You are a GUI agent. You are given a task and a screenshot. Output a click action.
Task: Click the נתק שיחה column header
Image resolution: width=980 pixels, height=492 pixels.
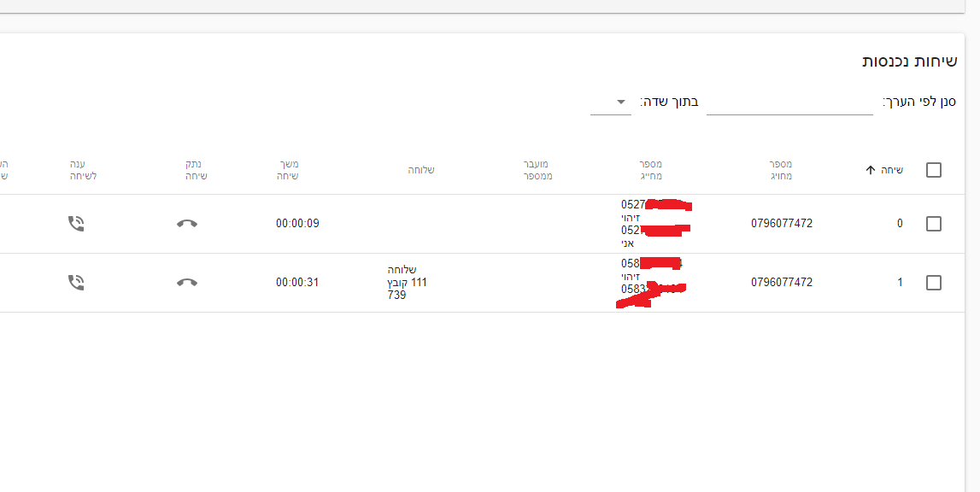pyautogui.click(x=197, y=170)
